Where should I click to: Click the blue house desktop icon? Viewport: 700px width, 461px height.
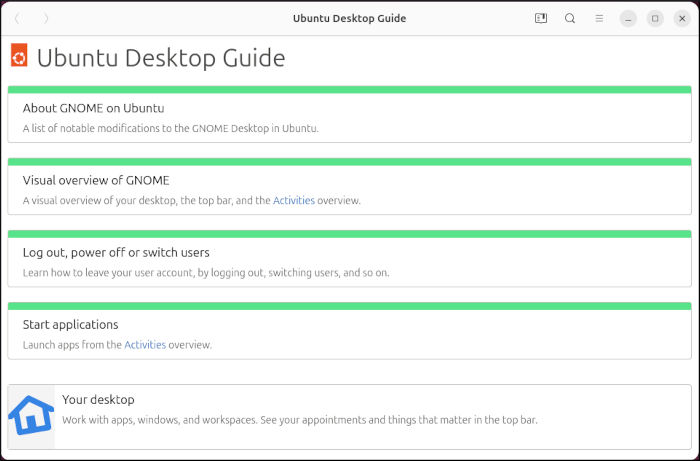tap(31, 415)
